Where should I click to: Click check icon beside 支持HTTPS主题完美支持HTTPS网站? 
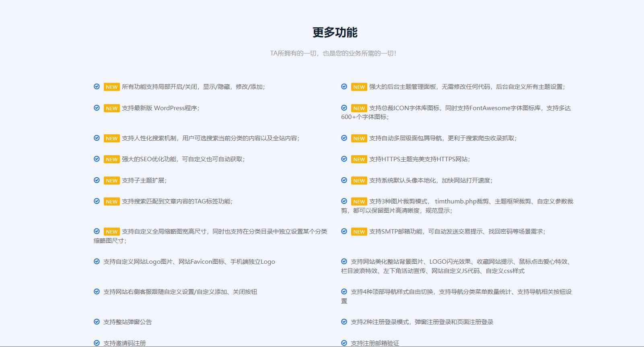(344, 159)
